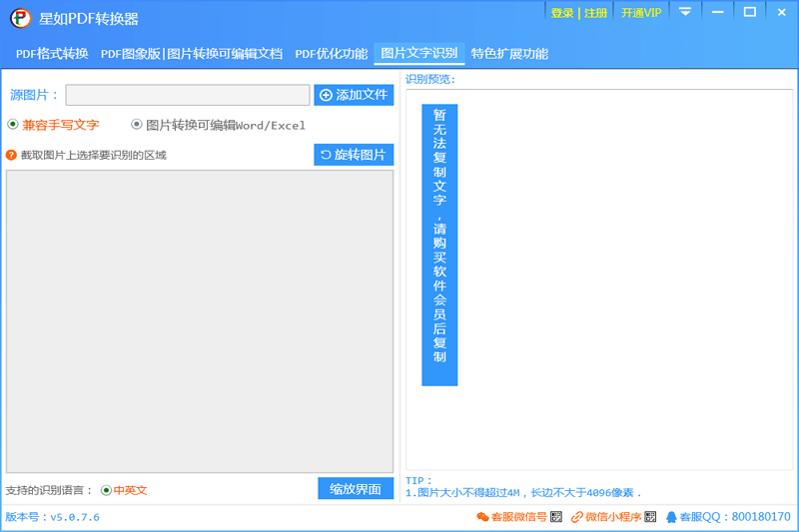Click the 旋转图片 button
This screenshot has width=799, height=532.
354,155
